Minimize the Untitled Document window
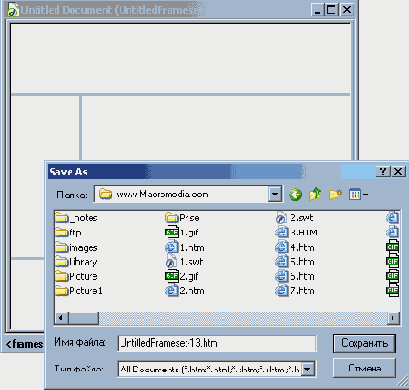 click(x=318, y=10)
